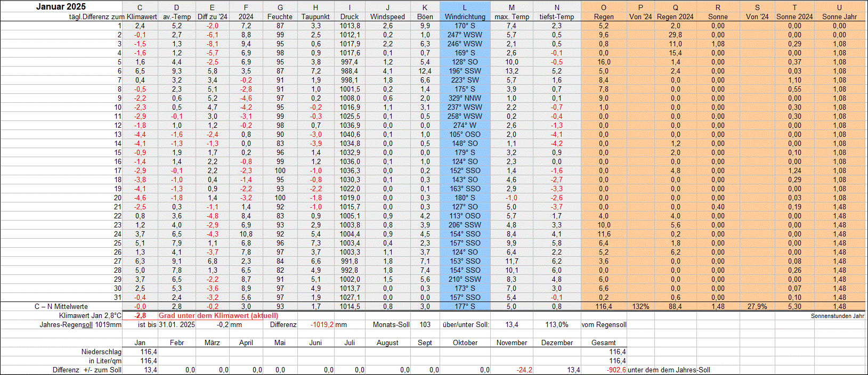Select the 'Januar 2025' title cell

pos(61,7)
